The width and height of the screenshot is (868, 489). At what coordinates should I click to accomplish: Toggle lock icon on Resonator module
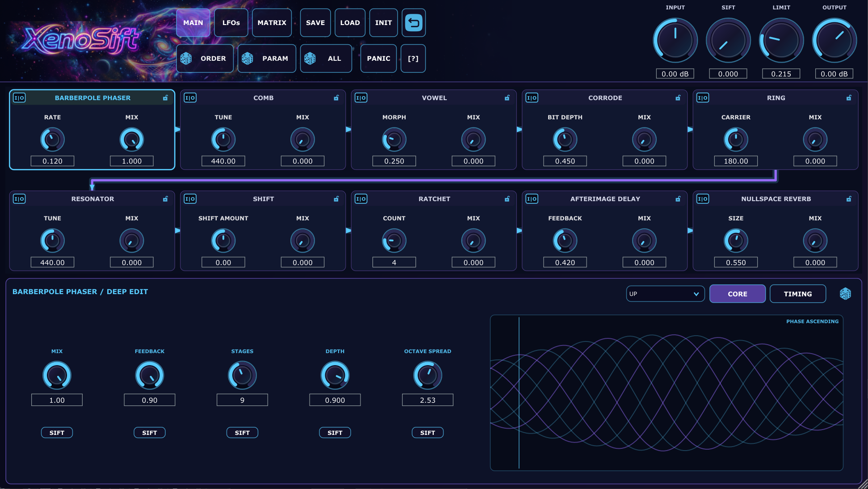click(x=166, y=199)
